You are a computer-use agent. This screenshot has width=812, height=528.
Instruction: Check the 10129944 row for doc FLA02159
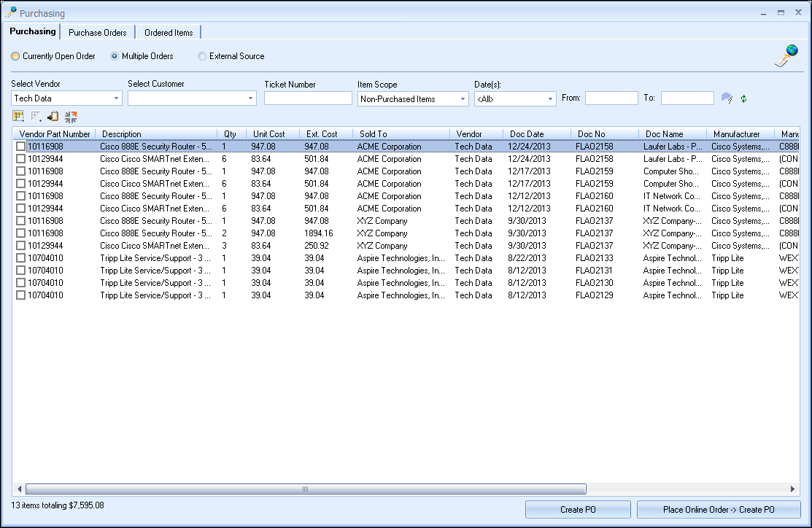[20, 184]
